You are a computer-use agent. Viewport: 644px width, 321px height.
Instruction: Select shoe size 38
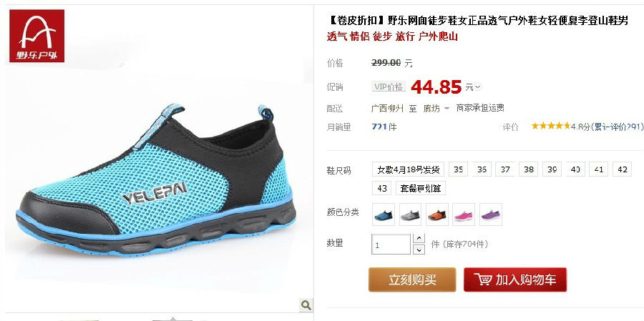point(529,169)
